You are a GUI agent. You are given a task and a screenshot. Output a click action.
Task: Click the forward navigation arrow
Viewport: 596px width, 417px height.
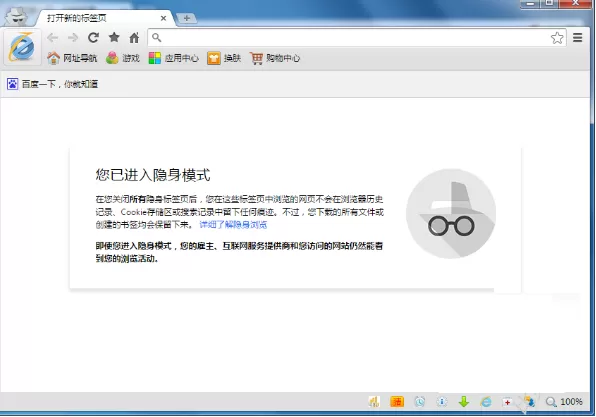point(73,38)
